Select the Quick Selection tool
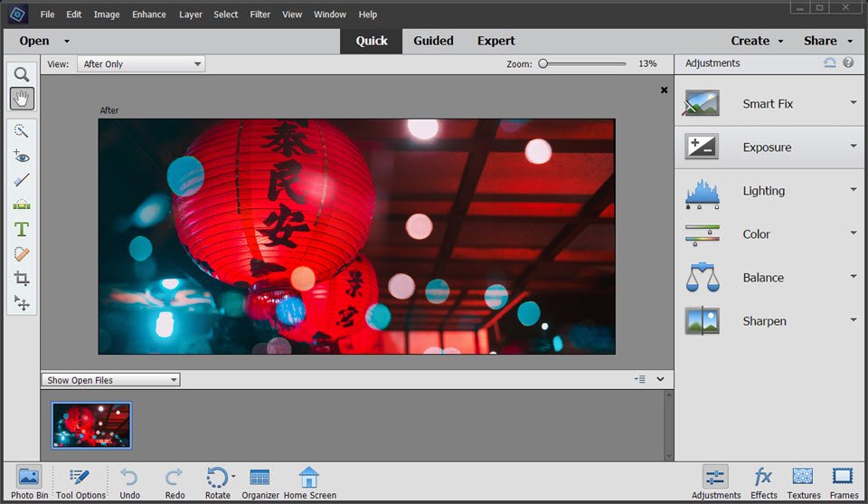Screen dimensions: 868x504 pos(21,130)
